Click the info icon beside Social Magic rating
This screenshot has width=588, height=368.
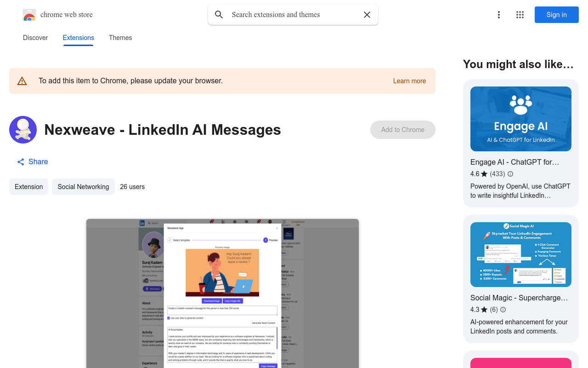(503, 310)
